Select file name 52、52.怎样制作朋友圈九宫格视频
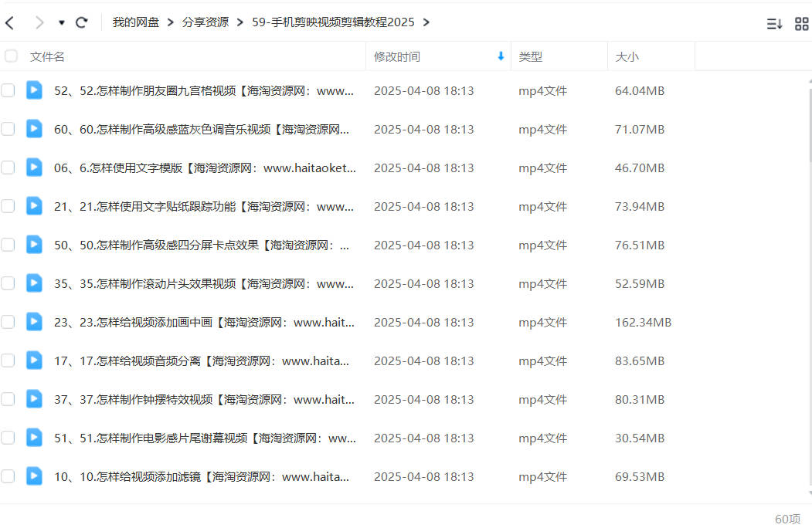Screen dimensions: 812x528 [204, 91]
